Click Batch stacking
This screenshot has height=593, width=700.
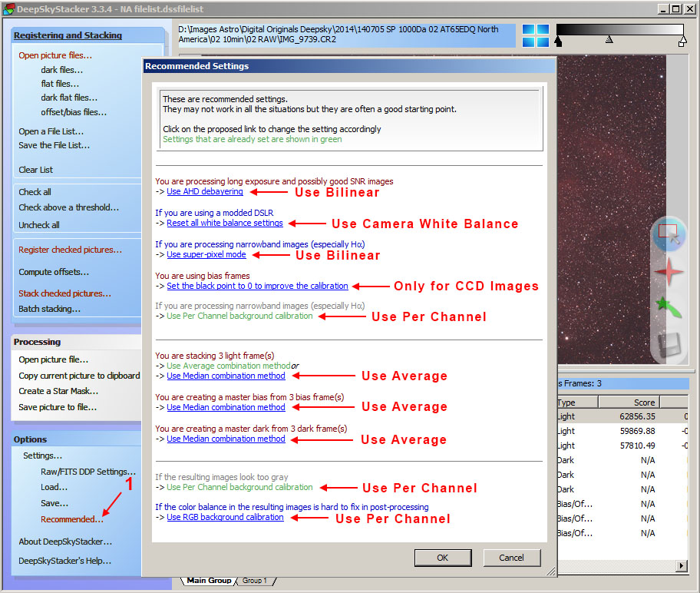[50, 309]
